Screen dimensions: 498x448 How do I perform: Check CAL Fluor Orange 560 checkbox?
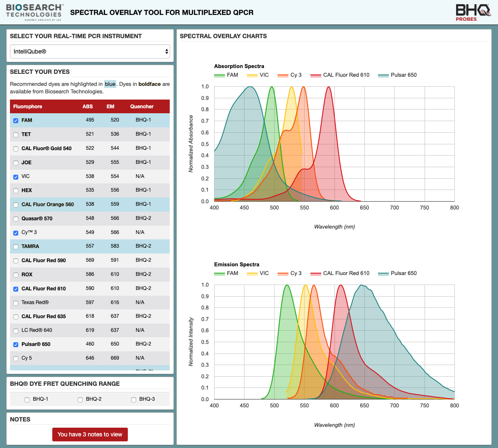(x=16, y=205)
